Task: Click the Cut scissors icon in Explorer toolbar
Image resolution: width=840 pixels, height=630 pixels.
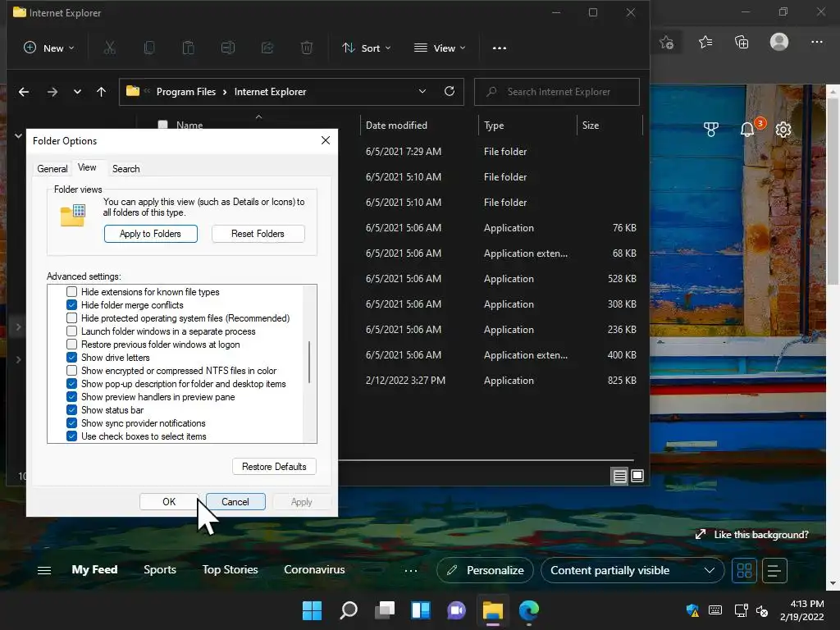Action: point(109,48)
